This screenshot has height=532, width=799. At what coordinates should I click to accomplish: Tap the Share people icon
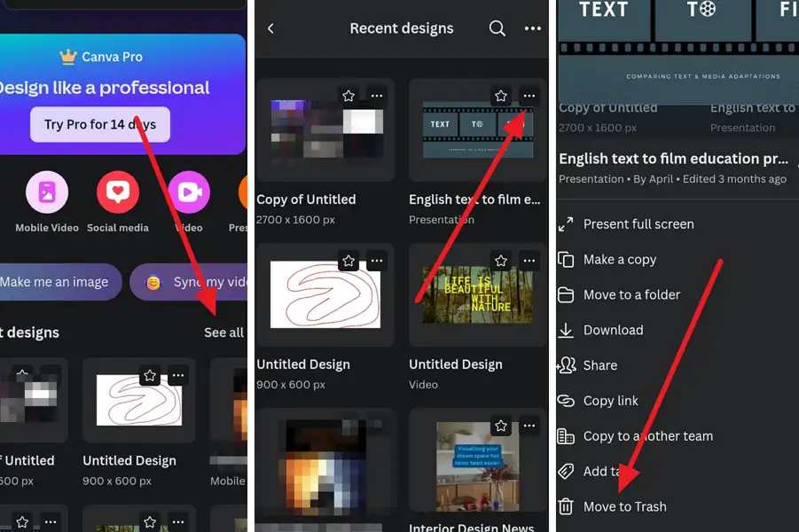tap(566, 365)
